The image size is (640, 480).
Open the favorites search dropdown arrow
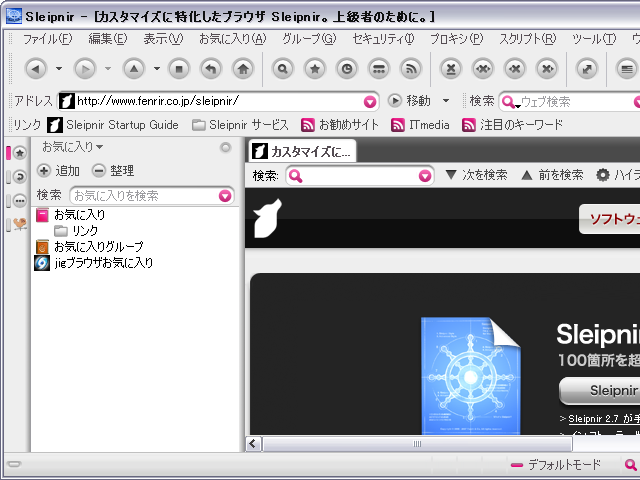coord(225,196)
